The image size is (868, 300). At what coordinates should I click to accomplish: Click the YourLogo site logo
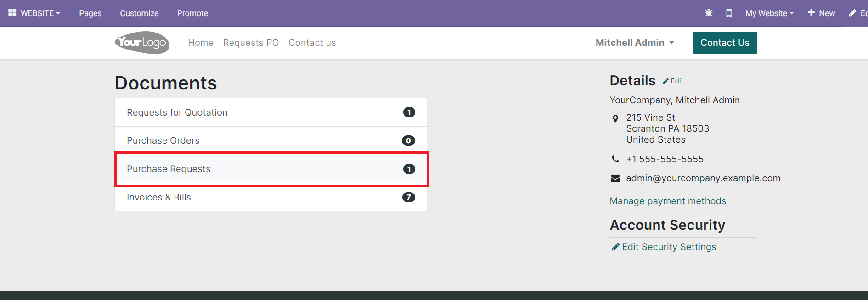[x=142, y=43]
